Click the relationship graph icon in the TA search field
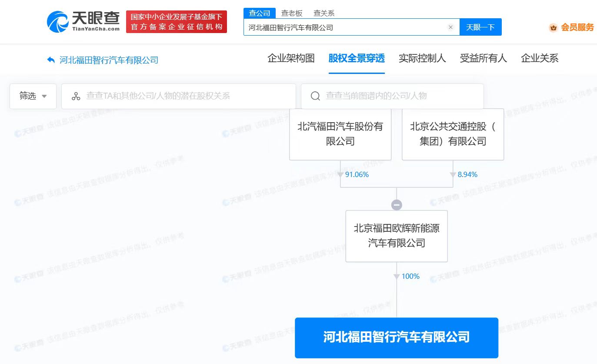Image resolution: width=597 pixels, height=364 pixels. pyautogui.click(x=76, y=96)
